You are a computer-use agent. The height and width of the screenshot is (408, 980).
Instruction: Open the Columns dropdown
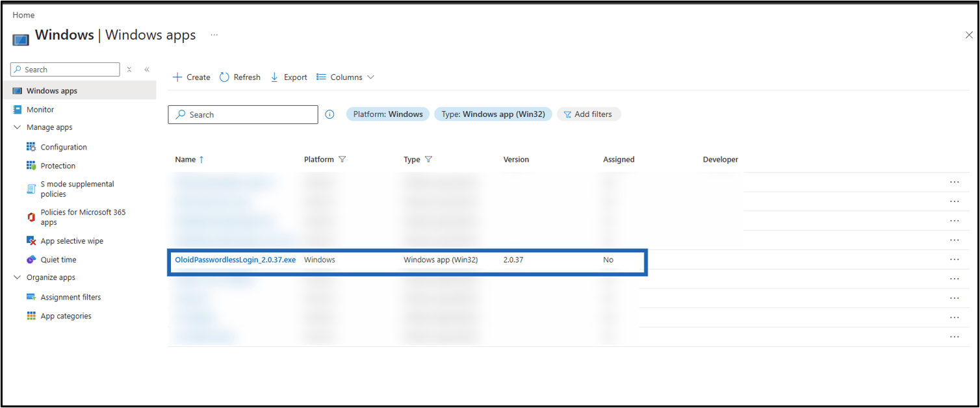pyautogui.click(x=345, y=77)
